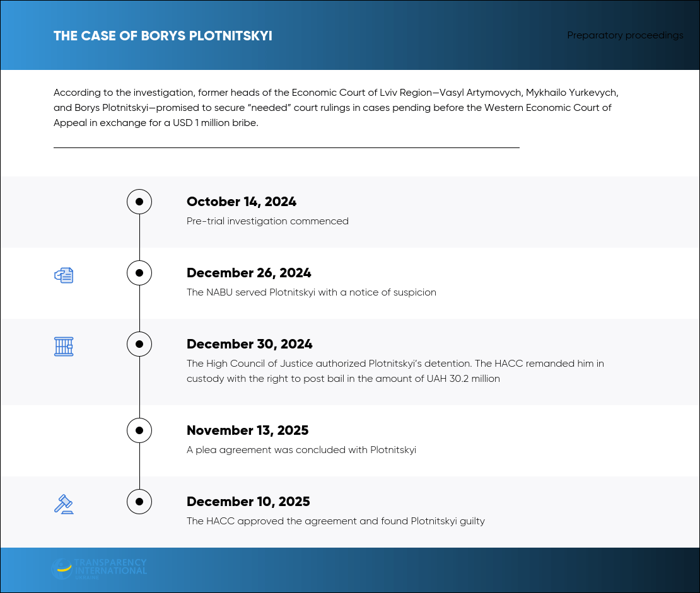Select the November 13, 2025 timeline marker
Viewport: 700px width, 593px height.
pos(139,430)
